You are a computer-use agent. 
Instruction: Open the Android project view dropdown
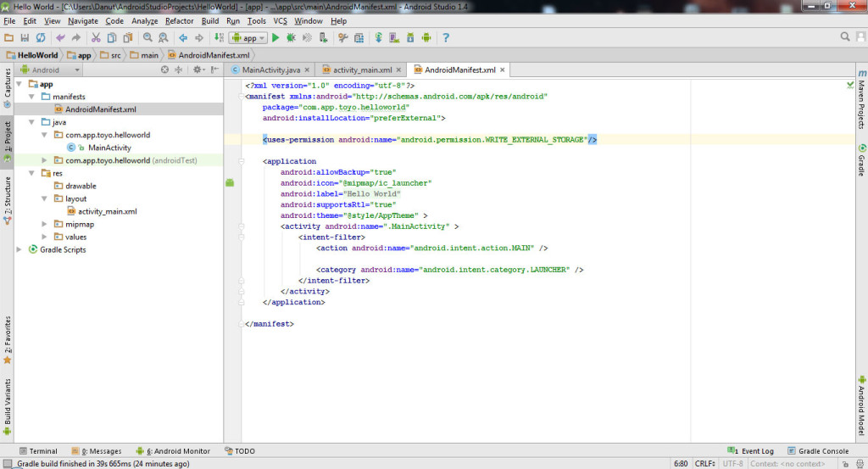(50, 70)
